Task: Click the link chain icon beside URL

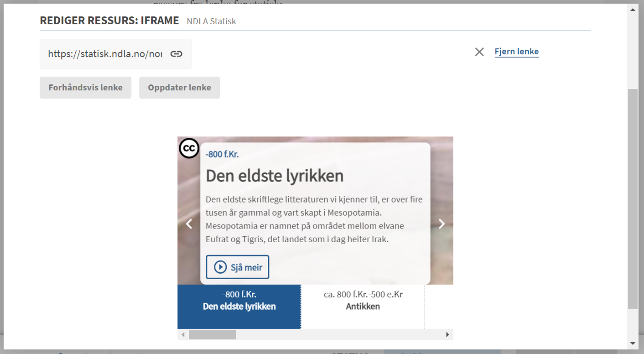Action: [x=176, y=54]
